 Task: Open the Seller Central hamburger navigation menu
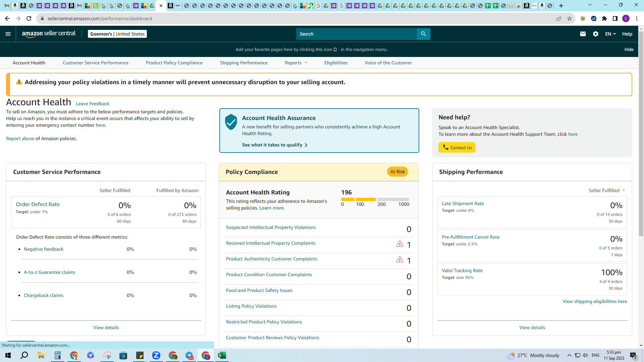(x=8, y=34)
